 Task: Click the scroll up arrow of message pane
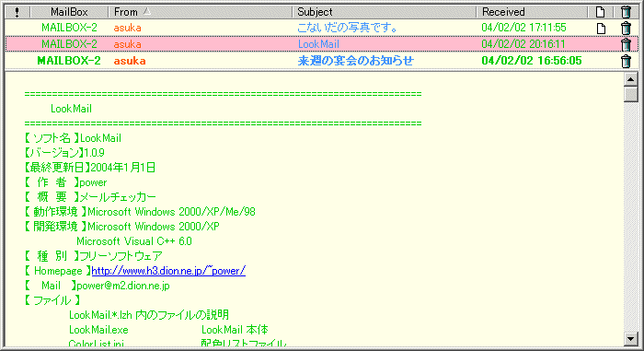tap(630, 79)
